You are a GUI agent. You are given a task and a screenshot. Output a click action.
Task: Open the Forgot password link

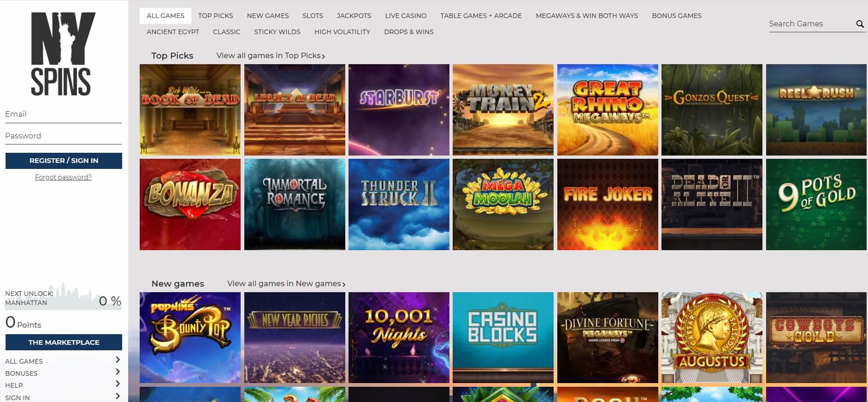click(x=63, y=177)
